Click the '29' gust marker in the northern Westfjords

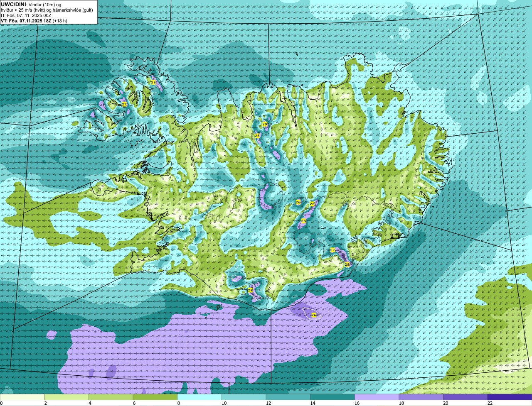[153, 83]
